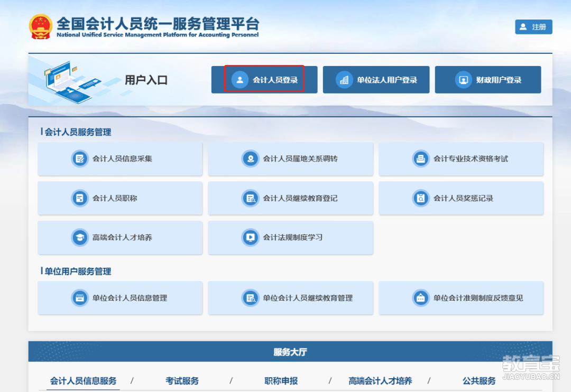Switch to the 会计人员信息服务 tab

[x=83, y=381]
